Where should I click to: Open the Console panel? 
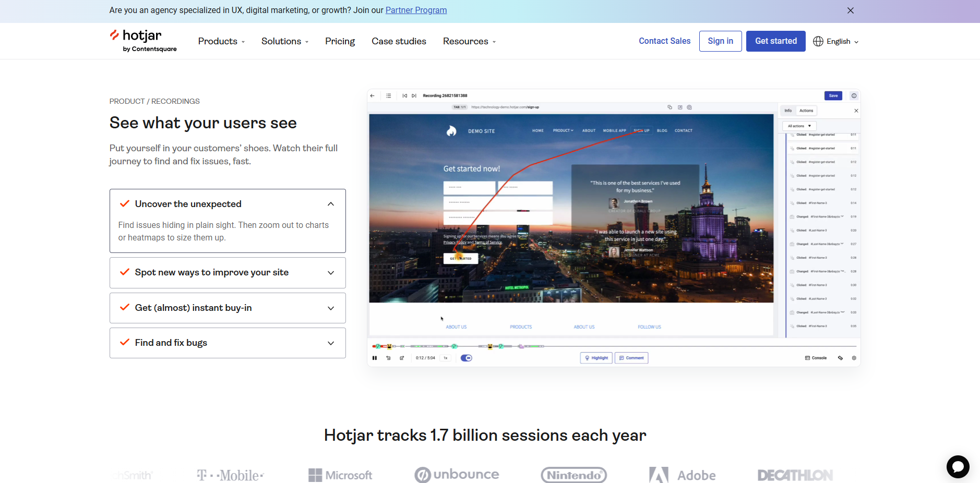(x=816, y=358)
